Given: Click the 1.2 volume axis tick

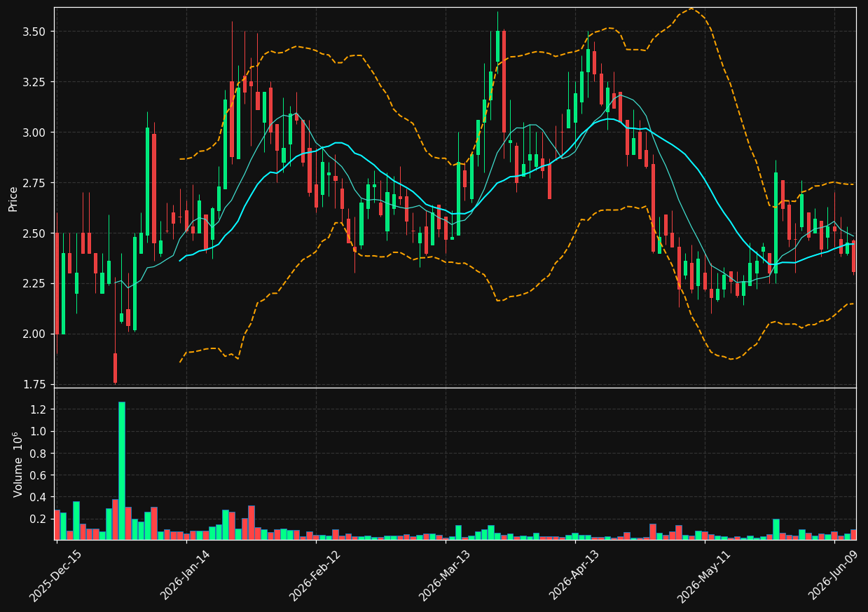Looking at the screenshot, I should (x=39, y=409).
